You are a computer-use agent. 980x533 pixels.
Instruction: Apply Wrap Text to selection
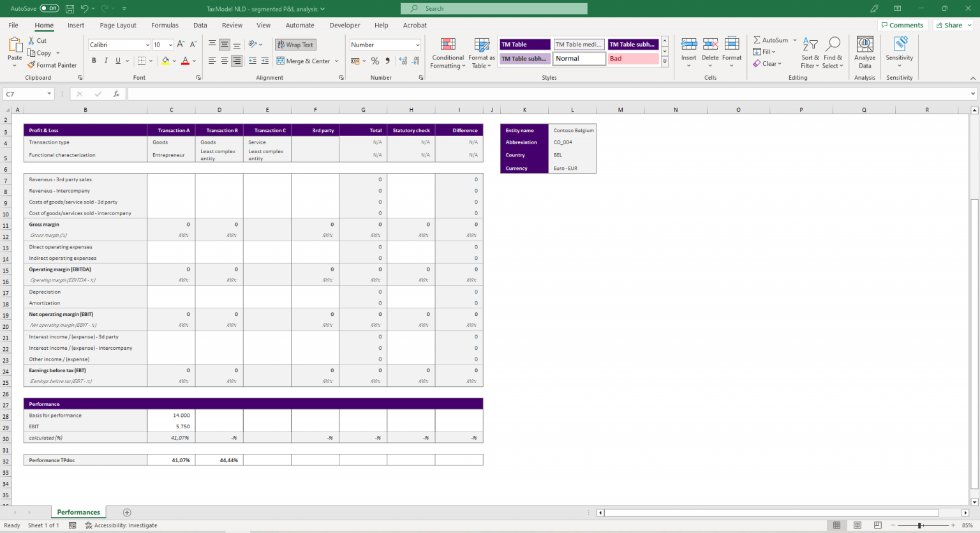pos(295,44)
